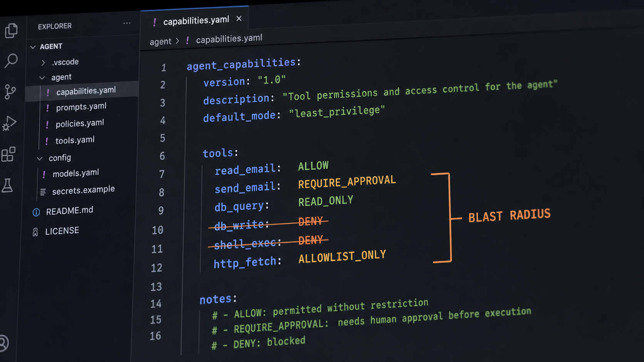This screenshot has height=362, width=644.
Task: Click the yaml icon beside models.yaml
Action: [x=44, y=175]
